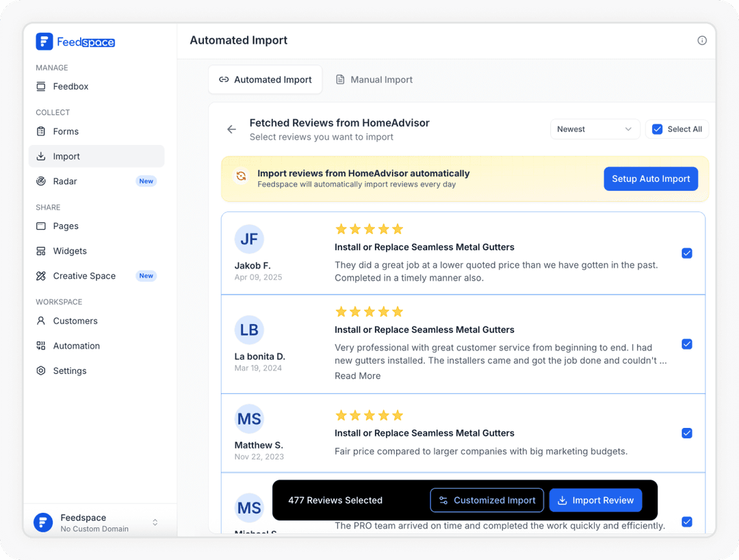Screen dimensions: 739x560
Task: Open Forms in the sidebar
Action: click(96, 131)
